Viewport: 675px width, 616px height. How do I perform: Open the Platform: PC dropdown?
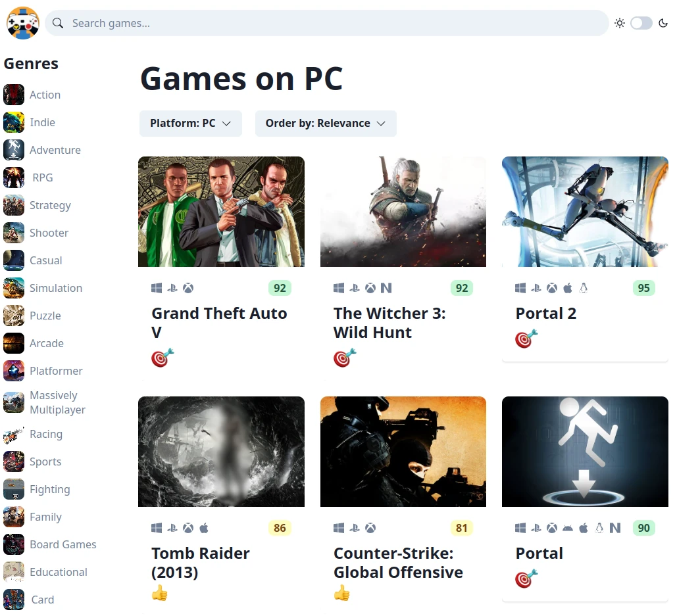coord(190,124)
